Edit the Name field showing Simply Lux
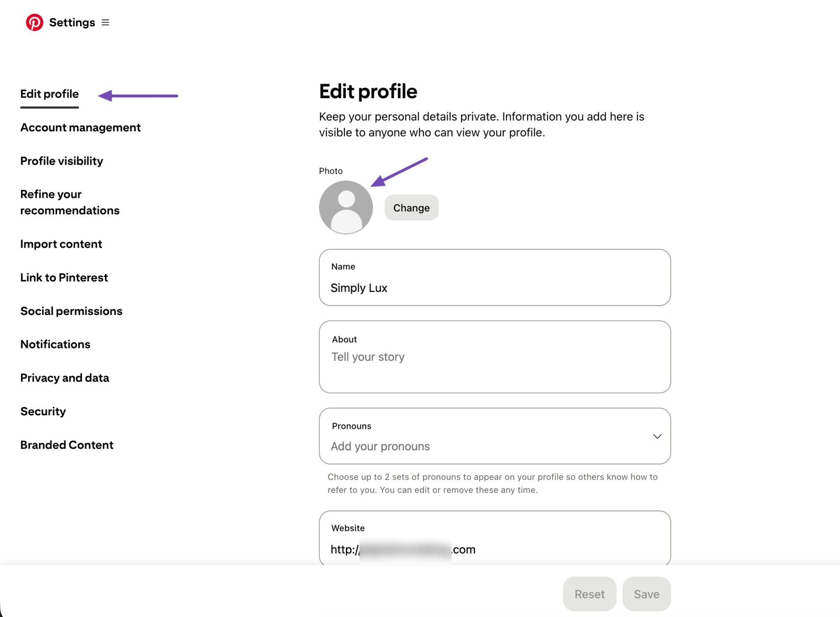The image size is (840, 617). [x=494, y=287]
